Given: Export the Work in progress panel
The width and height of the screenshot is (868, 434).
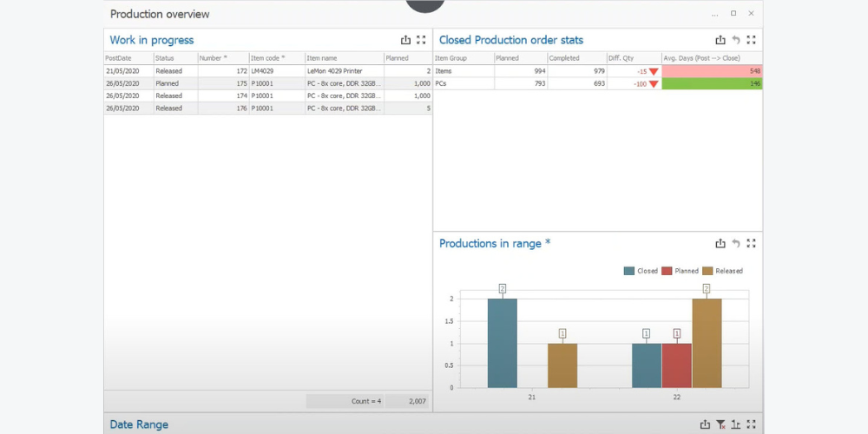Looking at the screenshot, I should (405, 40).
